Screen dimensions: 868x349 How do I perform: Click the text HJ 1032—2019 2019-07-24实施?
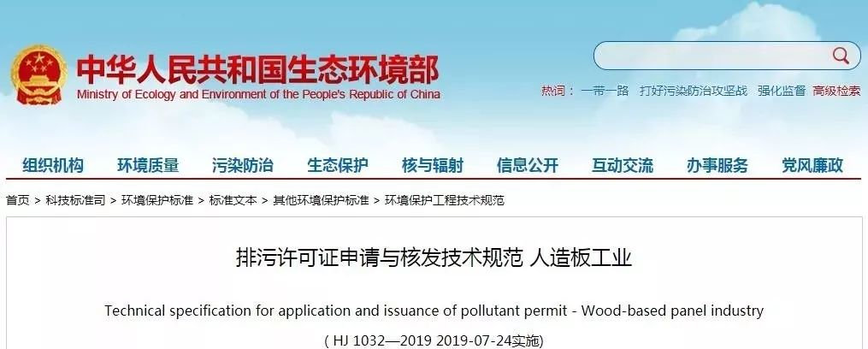coord(434,341)
